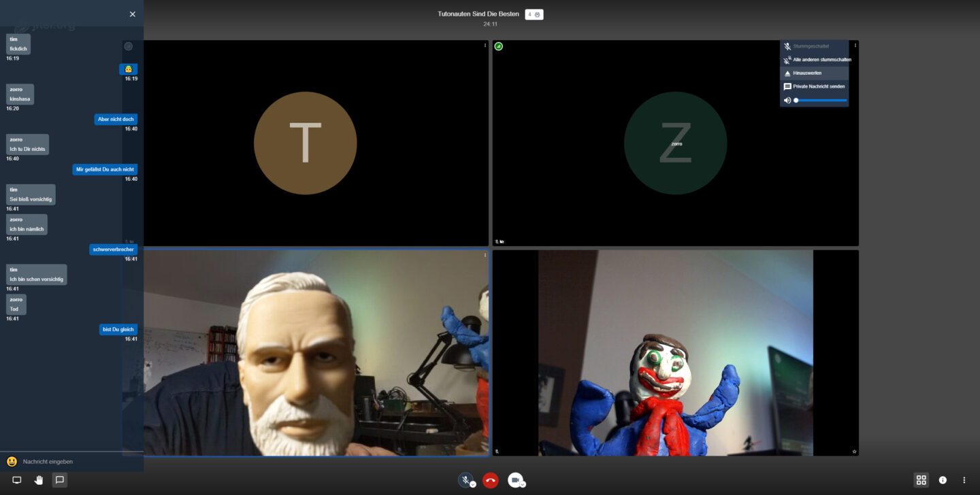Open more actions menu in bottom-right corner
This screenshot has width=980, height=495.
[x=964, y=480]
